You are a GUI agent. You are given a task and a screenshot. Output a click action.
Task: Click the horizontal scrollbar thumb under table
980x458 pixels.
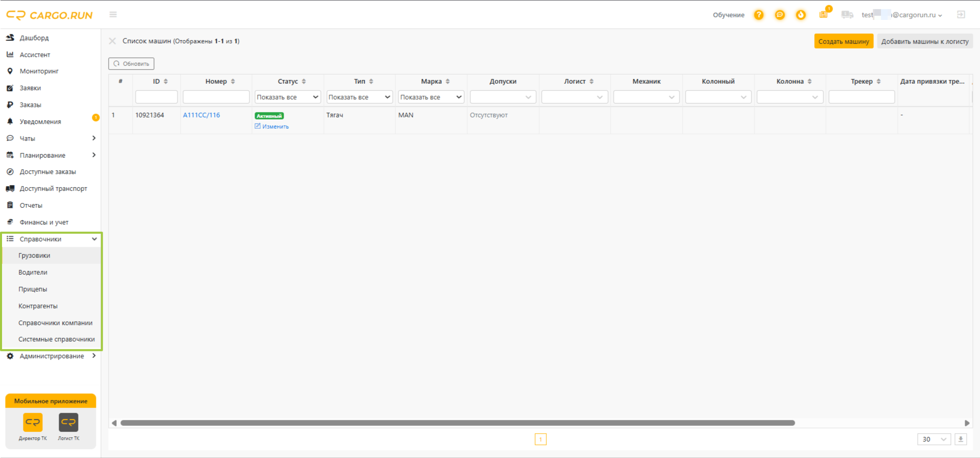pos(458,423)
